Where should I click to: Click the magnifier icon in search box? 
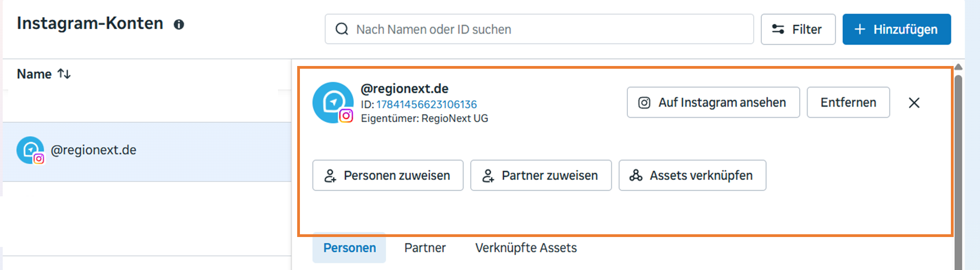pos(342,29)
